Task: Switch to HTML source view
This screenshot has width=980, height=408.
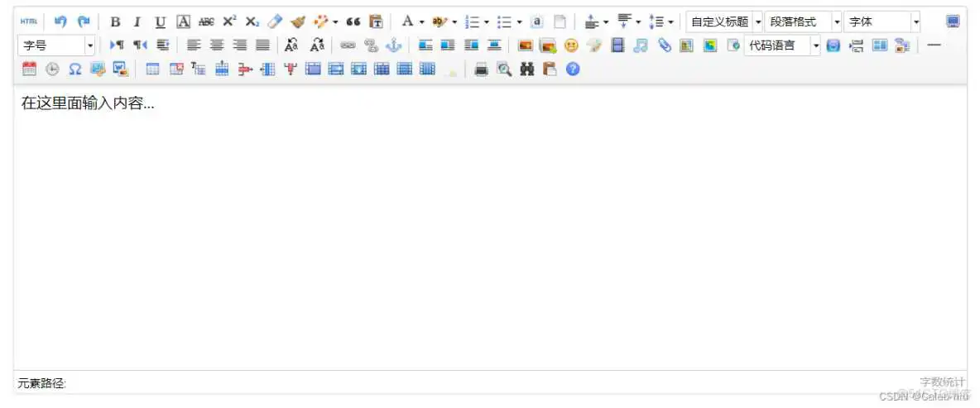Action: click(x=29, y=22)
